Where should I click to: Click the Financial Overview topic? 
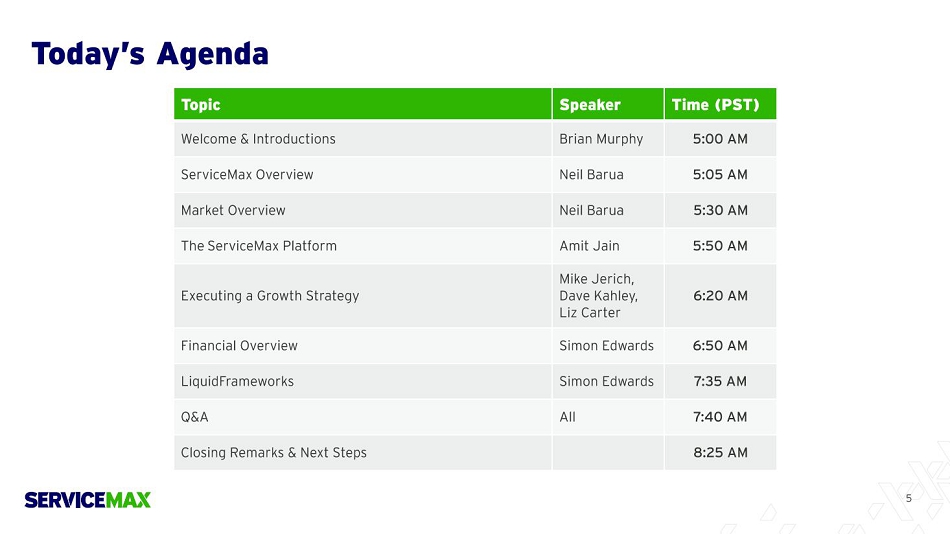coord(239,346)
